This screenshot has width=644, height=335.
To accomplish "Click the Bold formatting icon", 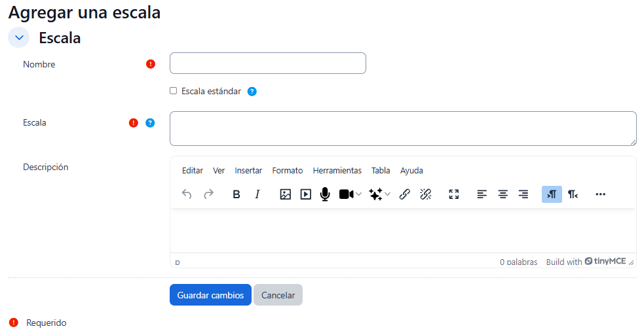I will (x=237, y=194).
